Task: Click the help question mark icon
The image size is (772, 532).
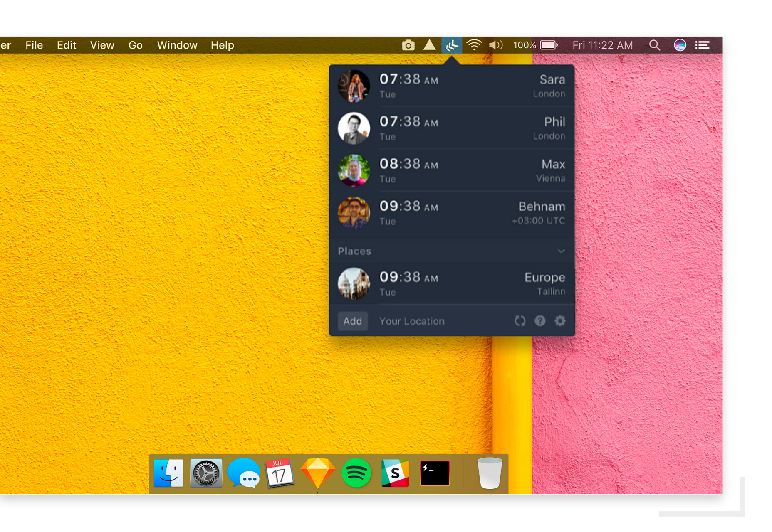Action: 540,321
